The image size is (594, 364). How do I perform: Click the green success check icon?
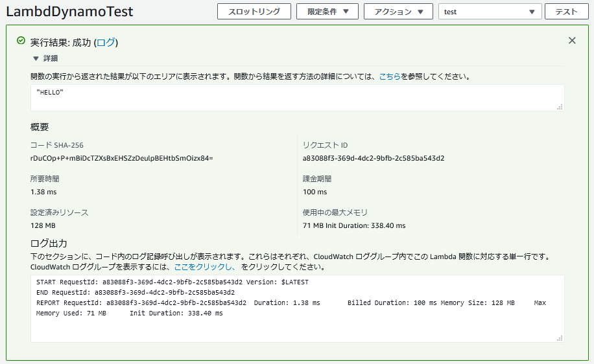(21, 41)
